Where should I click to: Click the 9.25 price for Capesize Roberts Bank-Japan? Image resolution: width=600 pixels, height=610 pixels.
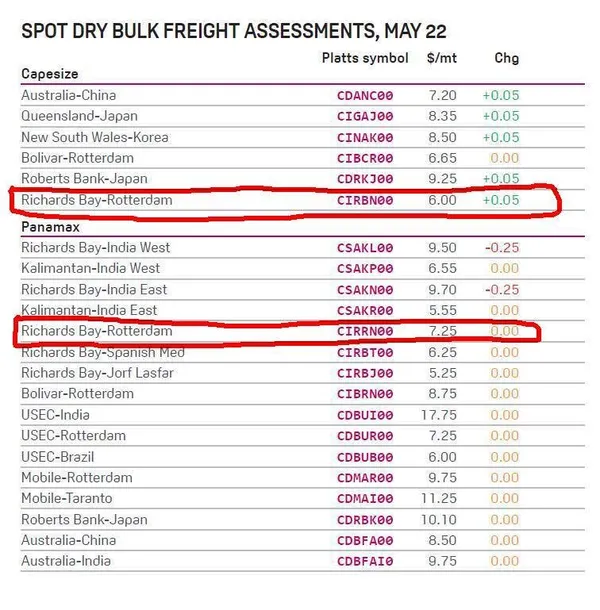click(442, 179)
